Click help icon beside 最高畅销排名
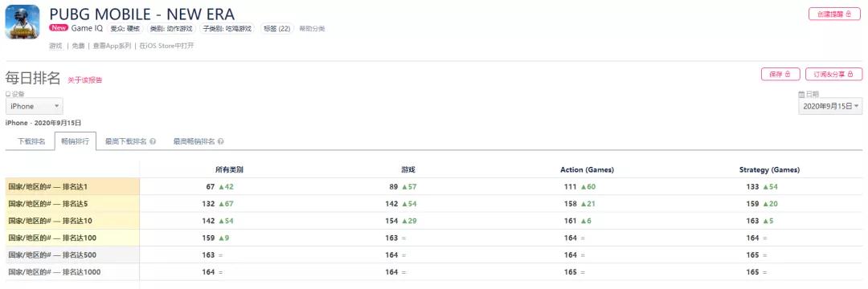The width and height of the screenshot is (868, 289). pyautogui.click(x=221, y=142)
